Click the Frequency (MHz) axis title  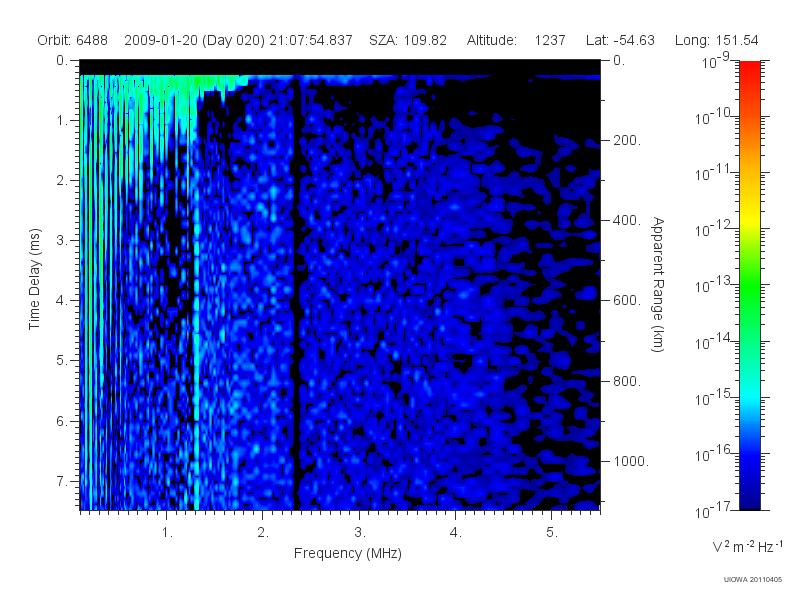point(347,553)
